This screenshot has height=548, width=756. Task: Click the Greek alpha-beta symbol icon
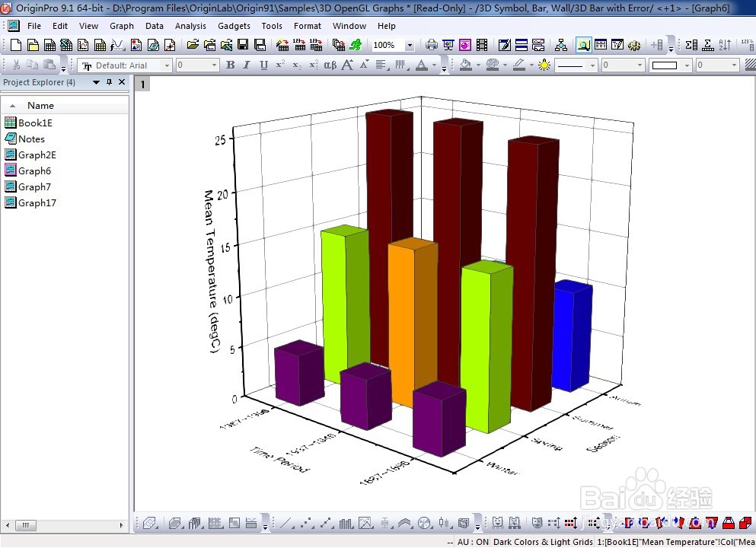[330, 65]
